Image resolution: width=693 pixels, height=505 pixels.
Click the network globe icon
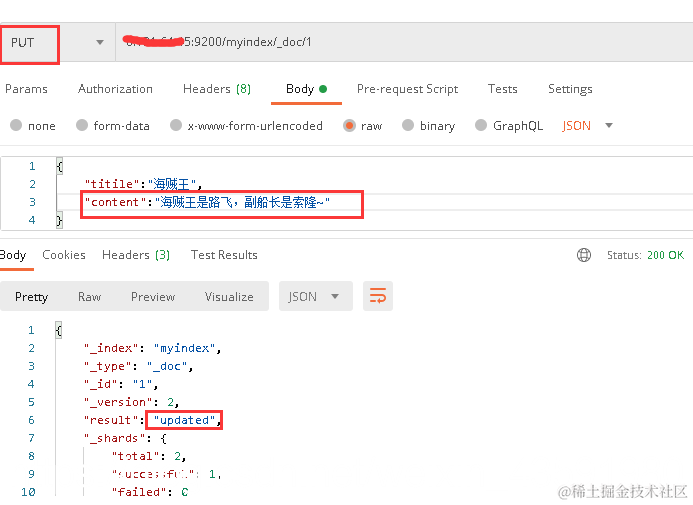click(584, 255)
